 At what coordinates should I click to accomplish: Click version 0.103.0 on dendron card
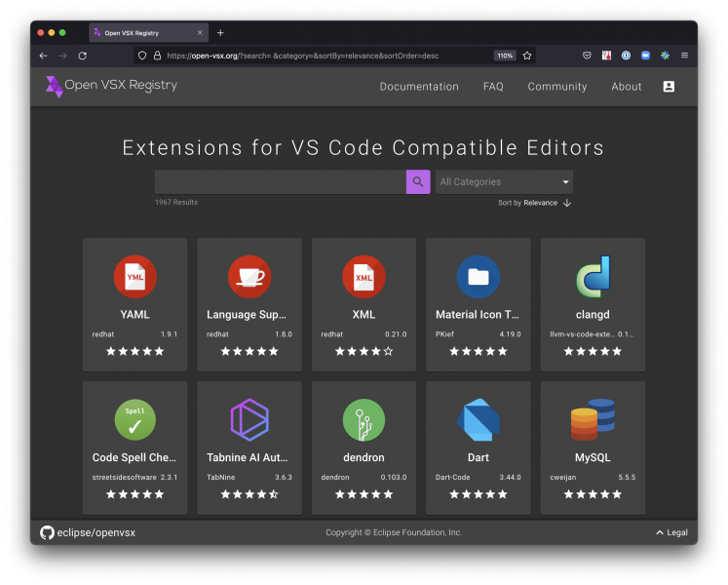394,477
